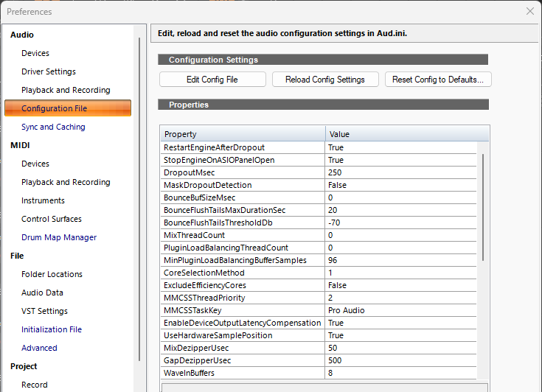Select Audio Playback and Recording page
The image size is (542, 392).
(x=66, y=90)
